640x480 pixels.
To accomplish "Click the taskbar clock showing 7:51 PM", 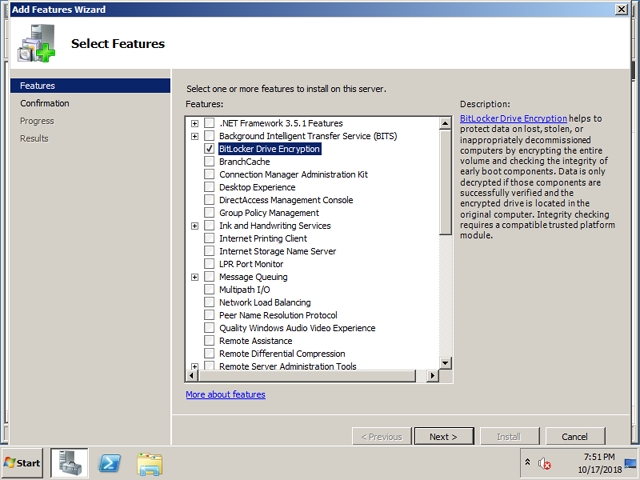I will click(599, 463).
